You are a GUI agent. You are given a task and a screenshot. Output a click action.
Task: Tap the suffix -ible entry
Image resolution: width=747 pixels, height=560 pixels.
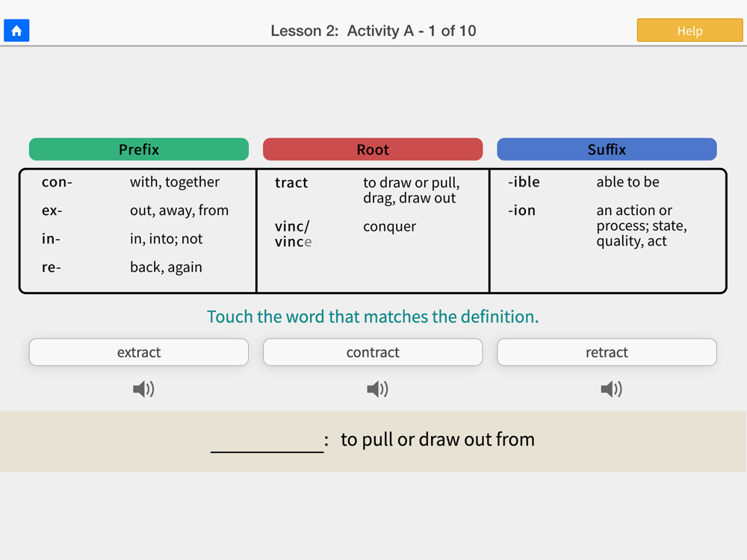coord(524,182)
